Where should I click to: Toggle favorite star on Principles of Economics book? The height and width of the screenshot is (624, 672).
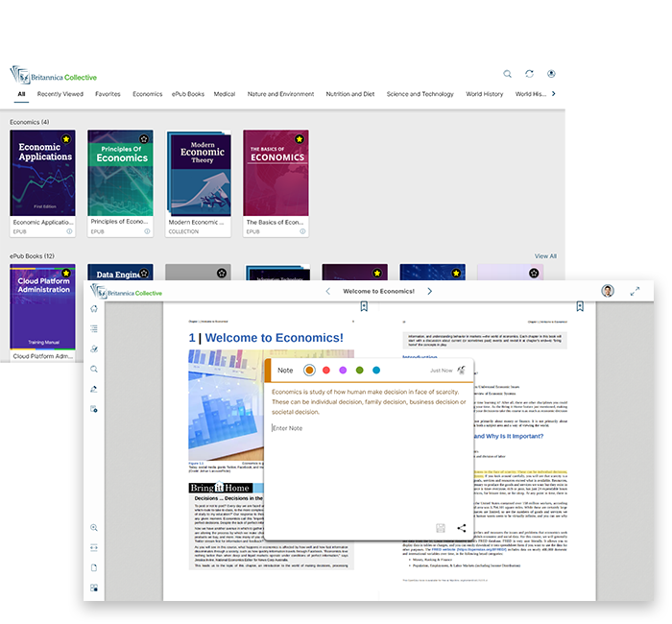144,139
